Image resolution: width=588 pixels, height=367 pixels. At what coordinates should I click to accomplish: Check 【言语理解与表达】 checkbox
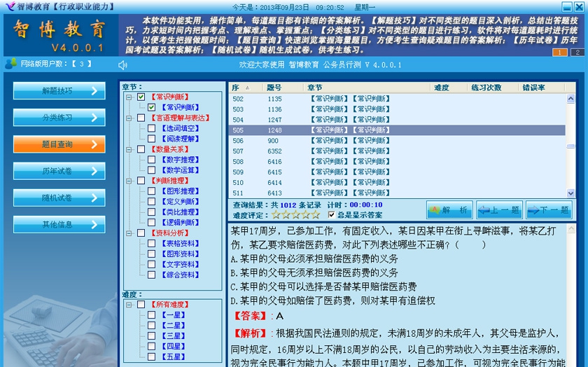pos(141,118)
